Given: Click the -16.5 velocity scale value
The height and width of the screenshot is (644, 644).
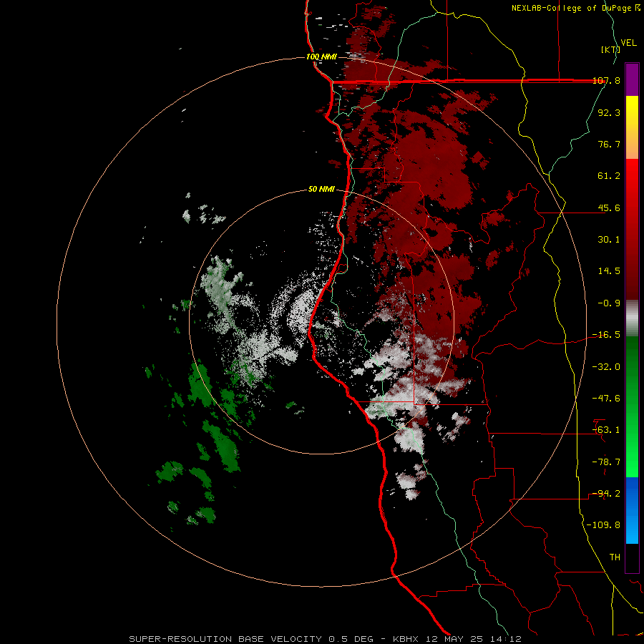Looking at the screenshot, I should click(606, 334).
